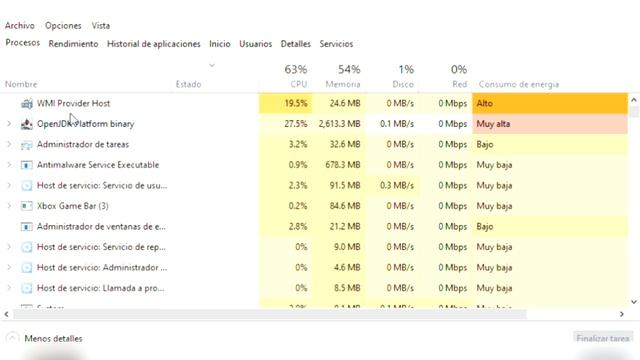
Task: Click the Host de servicio: Llamada a pro... icon
Action: pos(27,288)
